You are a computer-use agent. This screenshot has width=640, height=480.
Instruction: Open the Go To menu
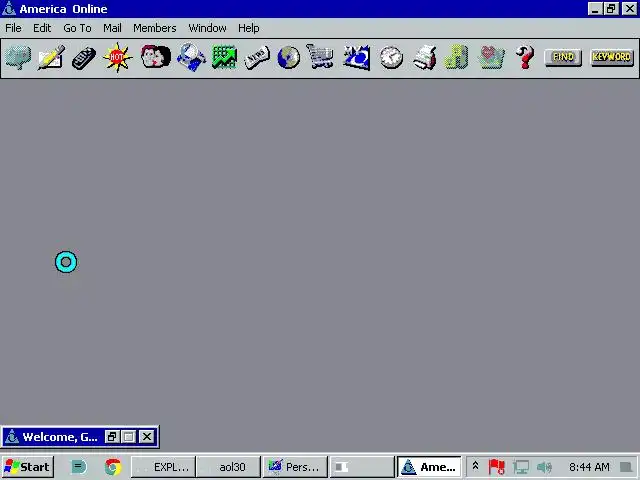pos(77,28)
